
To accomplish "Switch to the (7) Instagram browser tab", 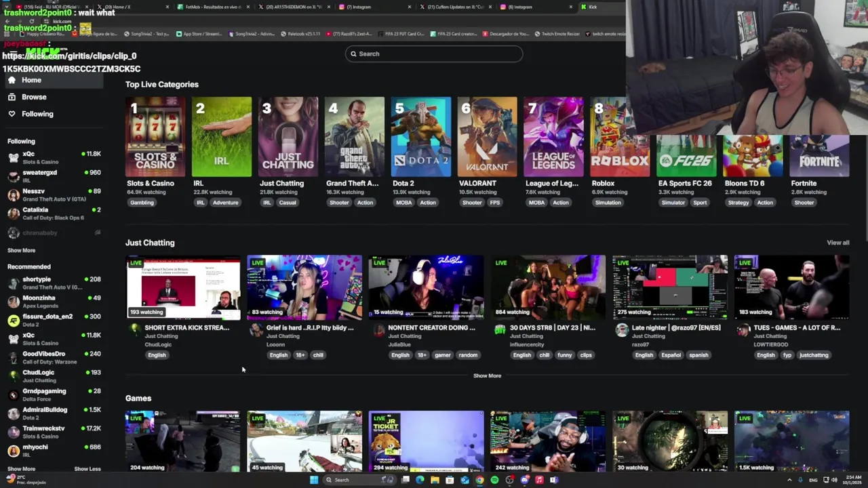I will 376,7.
